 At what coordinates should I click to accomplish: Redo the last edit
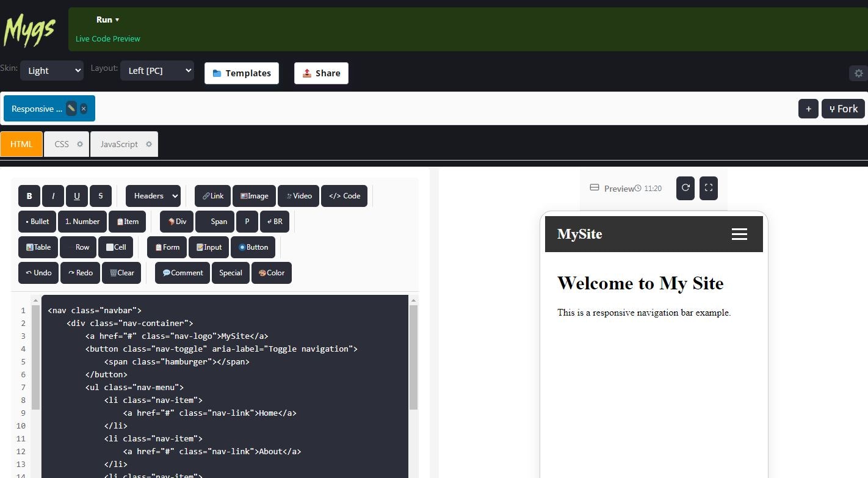coord(80,273)
